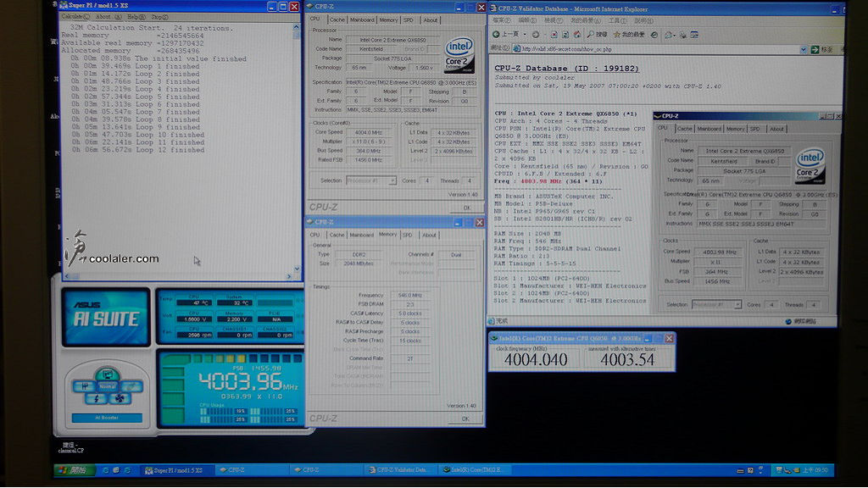868x488 pixels.
Task: Click the Internet Explorer Forward button
Action: (536, 34)
